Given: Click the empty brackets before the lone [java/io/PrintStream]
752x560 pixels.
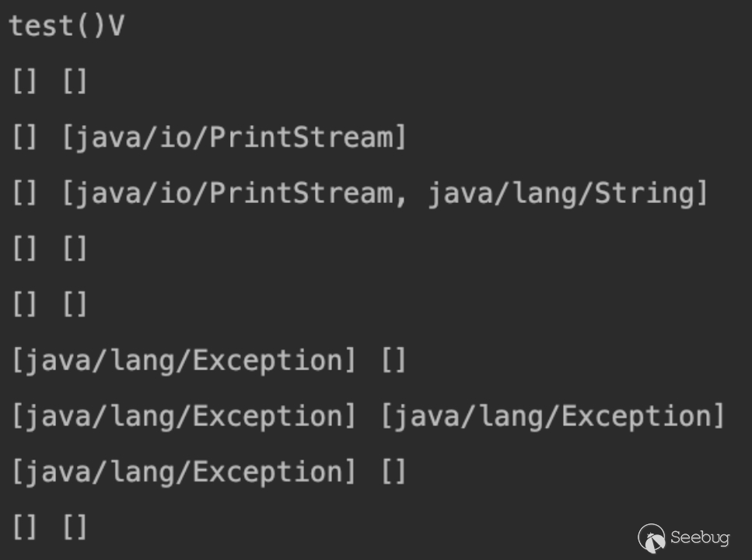Looking at the screenshot, I should coord(24,138).
